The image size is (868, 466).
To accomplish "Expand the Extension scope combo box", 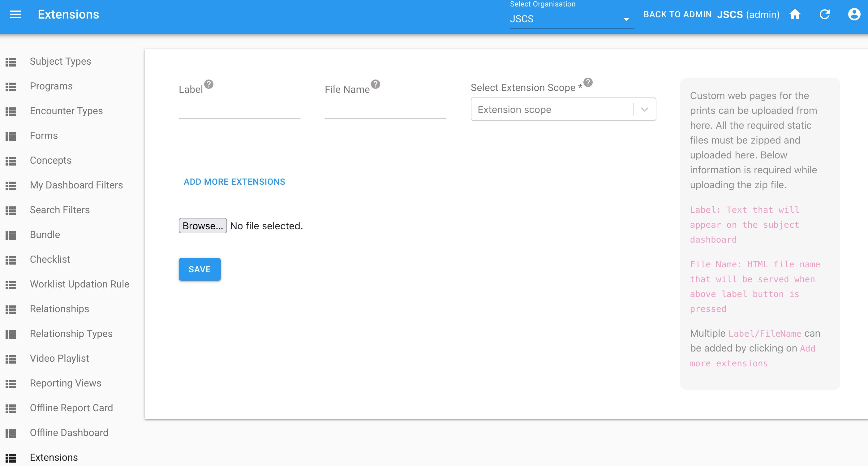I will (552, 110).
